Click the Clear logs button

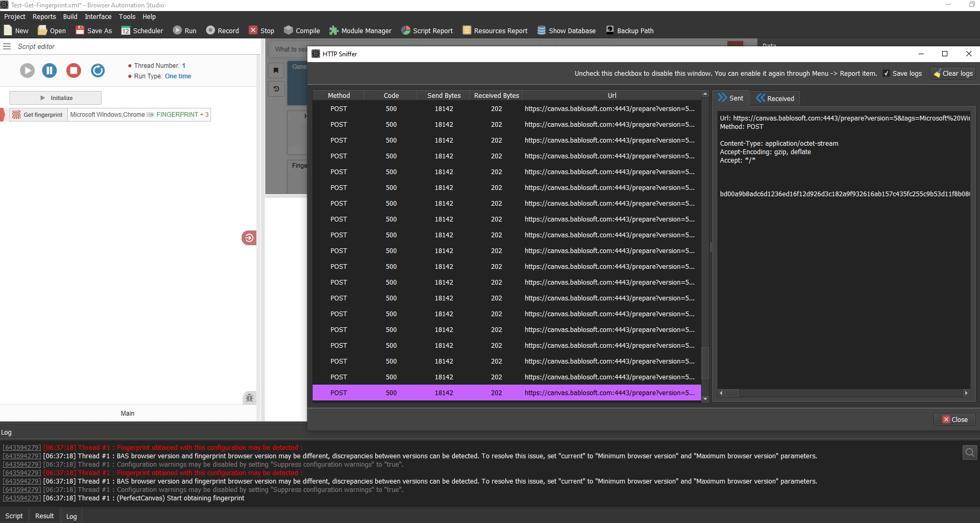[953, 74]
